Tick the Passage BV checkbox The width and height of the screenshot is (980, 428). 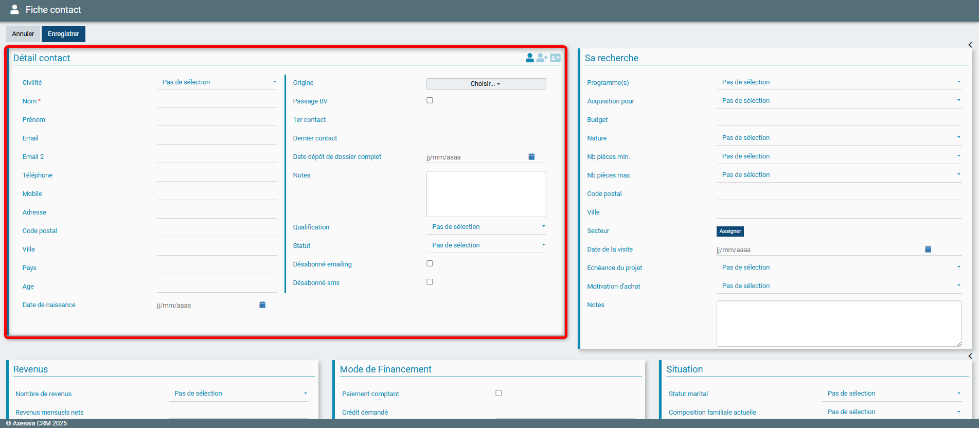430,101
